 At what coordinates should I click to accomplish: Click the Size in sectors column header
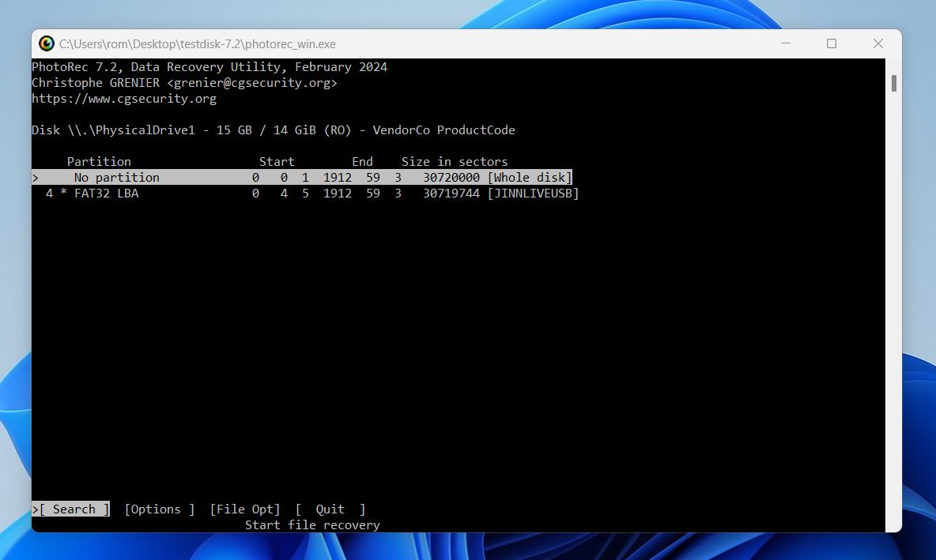point(455,162)
